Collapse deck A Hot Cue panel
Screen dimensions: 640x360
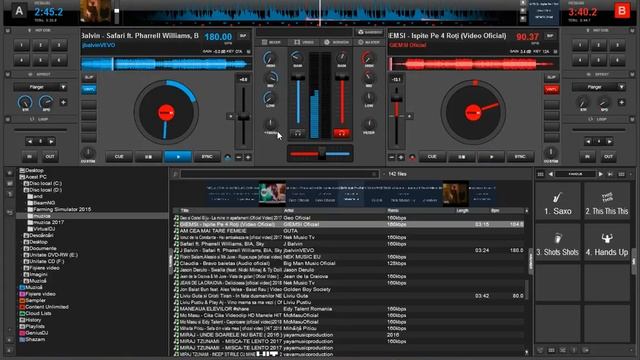point(7,31)
